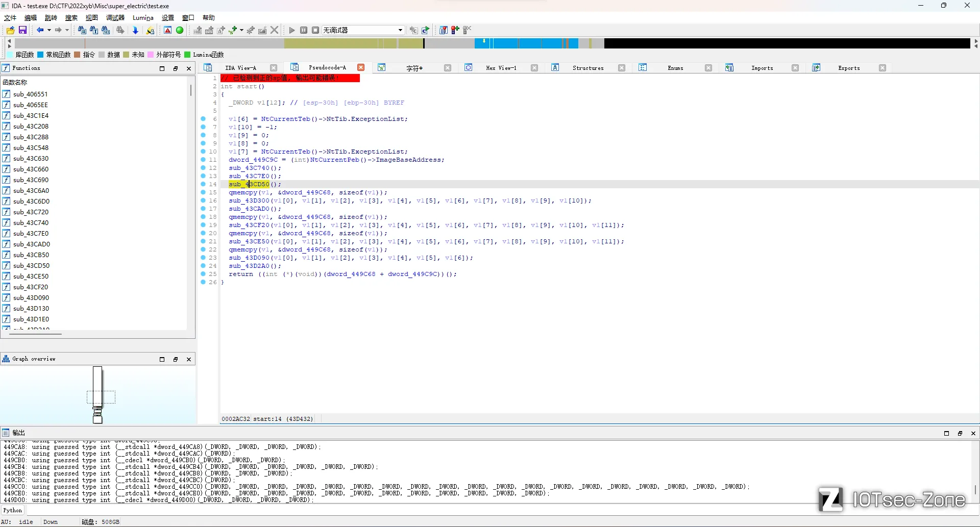
Task: Toggle breakpoint dot on line 14
Action: 203,184
